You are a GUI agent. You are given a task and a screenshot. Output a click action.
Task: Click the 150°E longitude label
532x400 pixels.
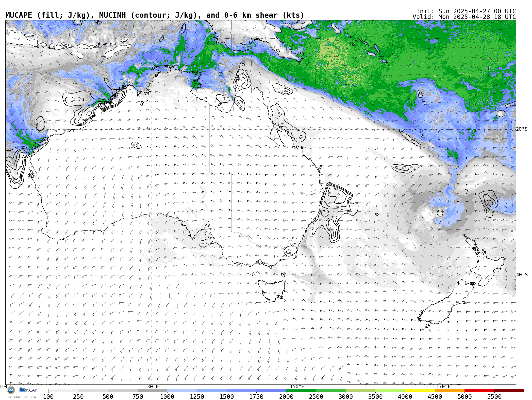point(297,386)
